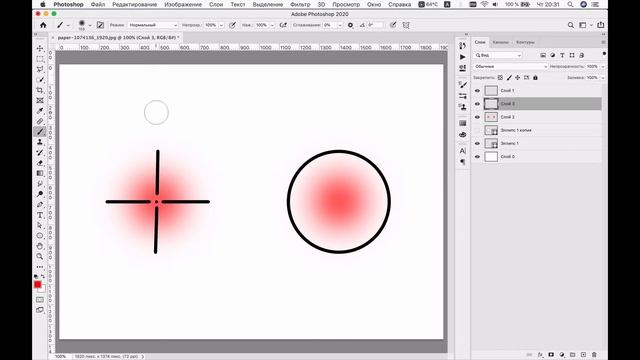Open the History panel icon
The height and width of the screenshot is (360, 640).
462,45
